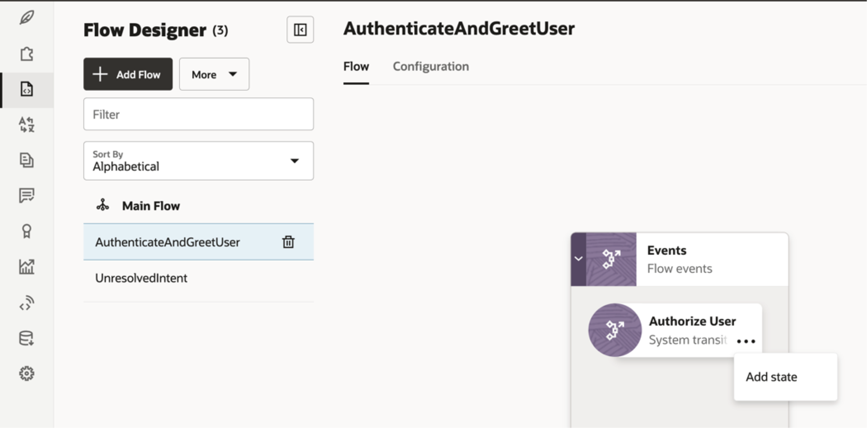Delete the AuthenticateAndGreetUser flow with trash icon
Screen dimensions: 868x429
click(288, 242)
